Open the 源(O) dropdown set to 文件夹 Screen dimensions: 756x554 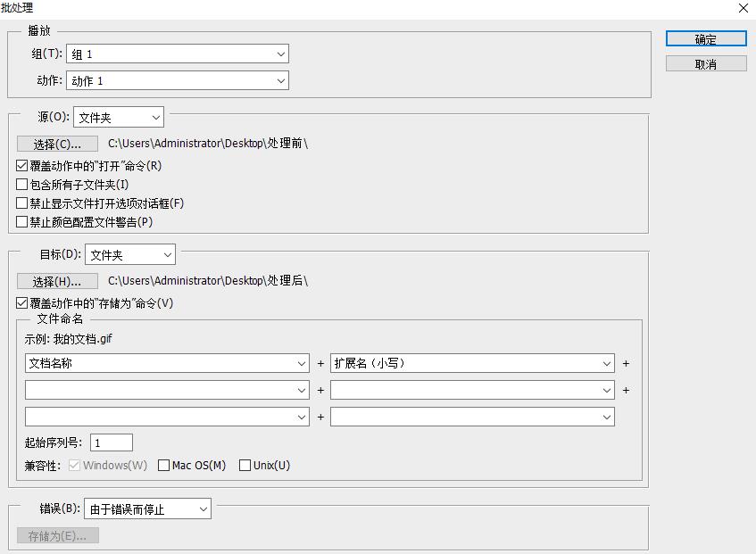tap(119, 117)
